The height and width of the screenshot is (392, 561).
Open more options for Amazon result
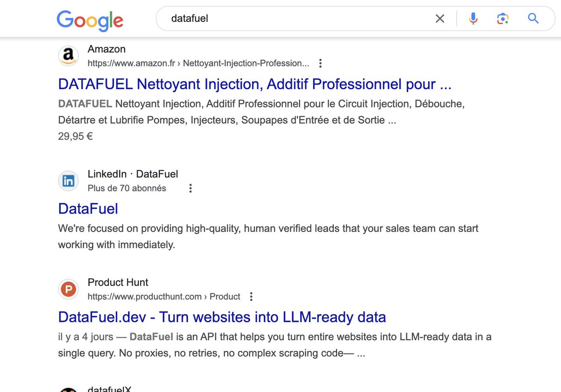tap(320, 63)
